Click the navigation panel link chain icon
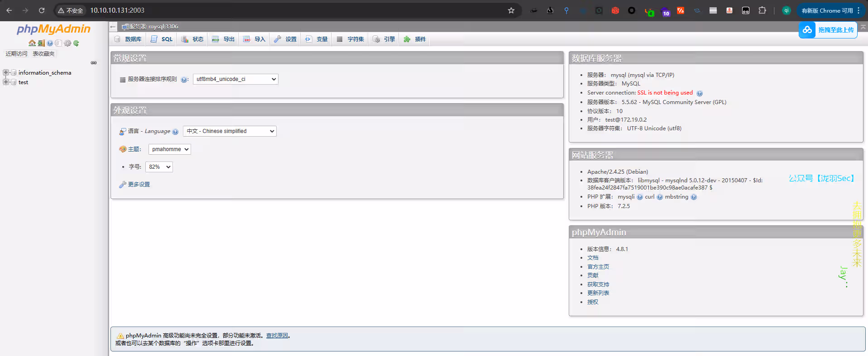868x356 pixels. coord(94,63)
